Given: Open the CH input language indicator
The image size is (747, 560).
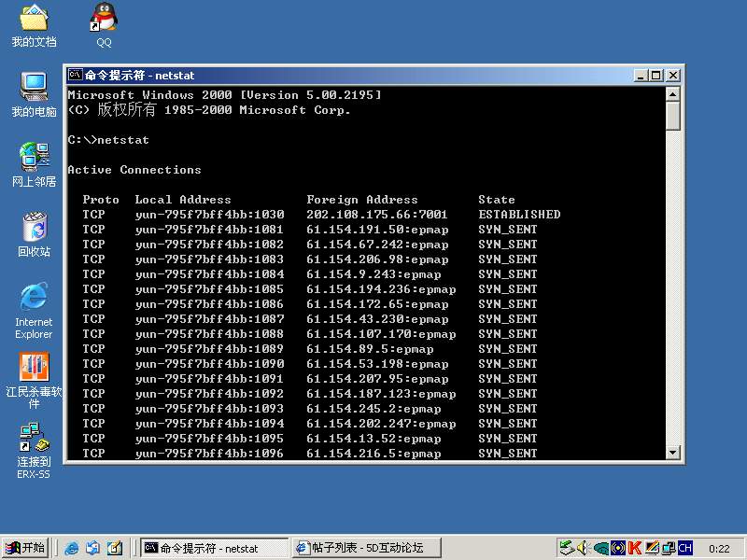Looking at the screenshot, I should tap(684, 548).
